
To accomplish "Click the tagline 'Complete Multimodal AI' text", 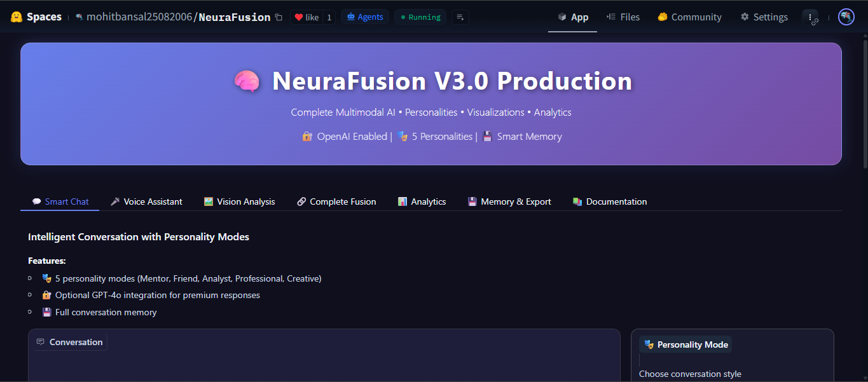I will [x=343, y=113].
